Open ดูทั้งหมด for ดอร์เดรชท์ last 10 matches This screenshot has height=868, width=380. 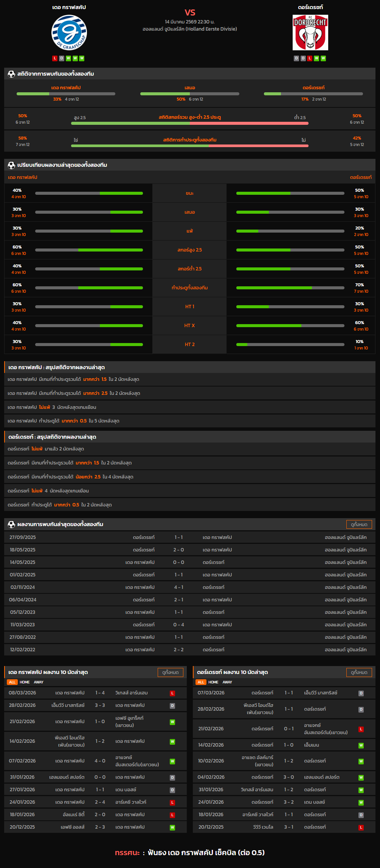click(x=359, y=672)
